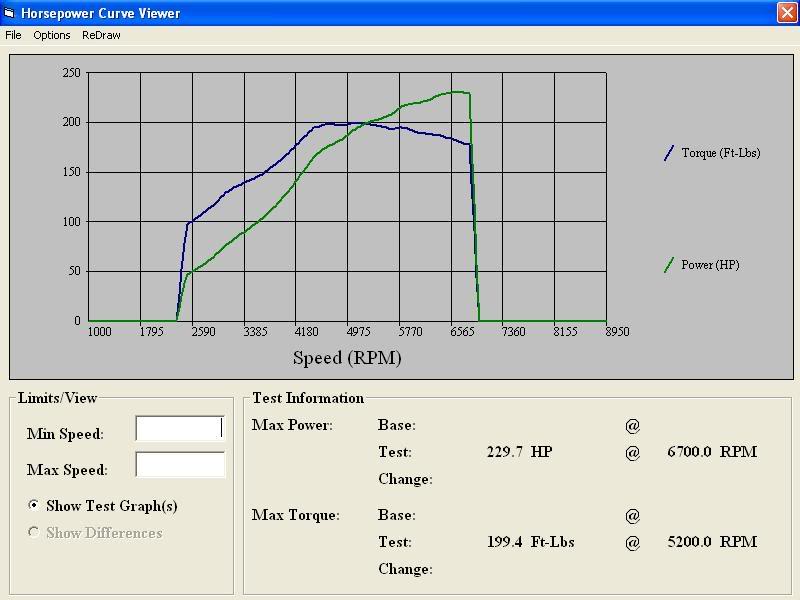
Task: Close the Horsepower Curve Viewer window
Action: [788, 13]
